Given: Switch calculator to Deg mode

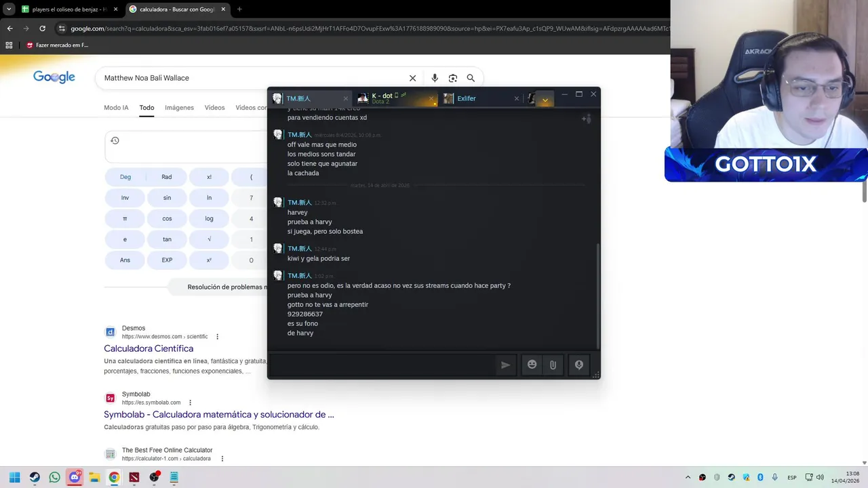Looking at the screenshot, I should pyautogui.click(x=125, y=177).
